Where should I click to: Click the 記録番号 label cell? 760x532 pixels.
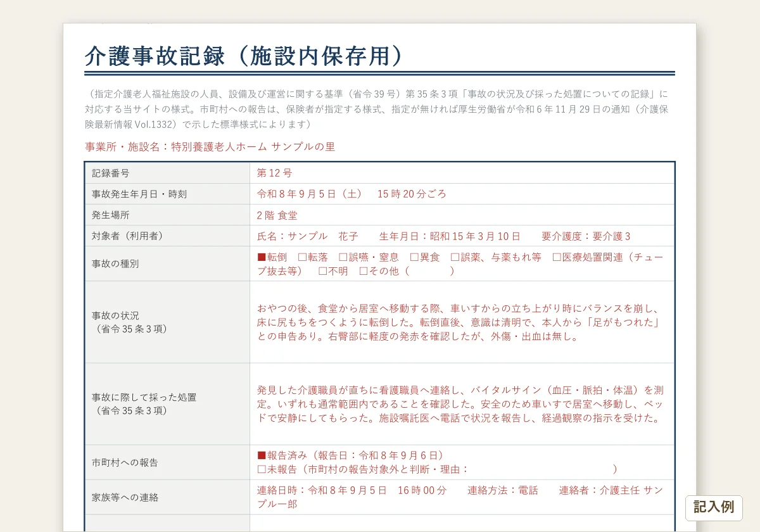click(167, 173)
